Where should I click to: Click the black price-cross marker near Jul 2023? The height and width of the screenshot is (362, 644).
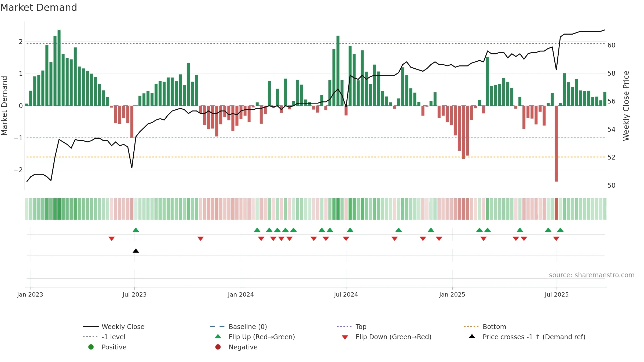(136, 251)
